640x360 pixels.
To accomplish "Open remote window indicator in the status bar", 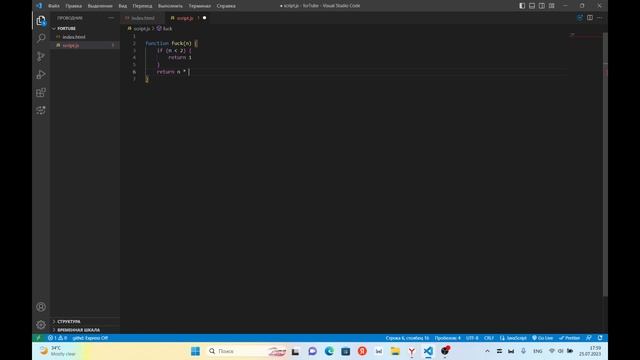I will pyautogui.click(x=38, y=338).
